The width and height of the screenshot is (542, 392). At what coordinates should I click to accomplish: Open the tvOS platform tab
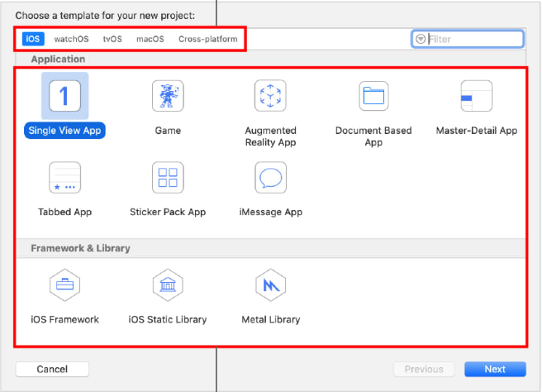click(x=112, y=39)
